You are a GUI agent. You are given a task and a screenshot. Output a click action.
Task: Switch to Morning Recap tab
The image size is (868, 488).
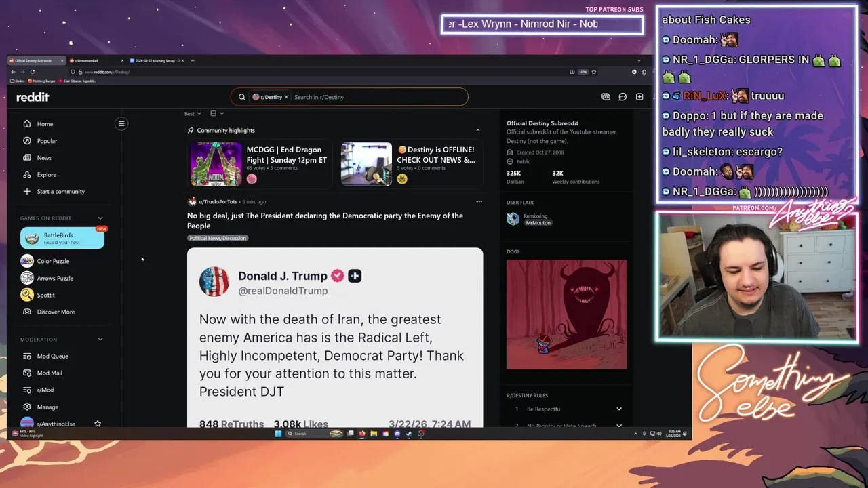pyautogui.click(x=156, y=60)
